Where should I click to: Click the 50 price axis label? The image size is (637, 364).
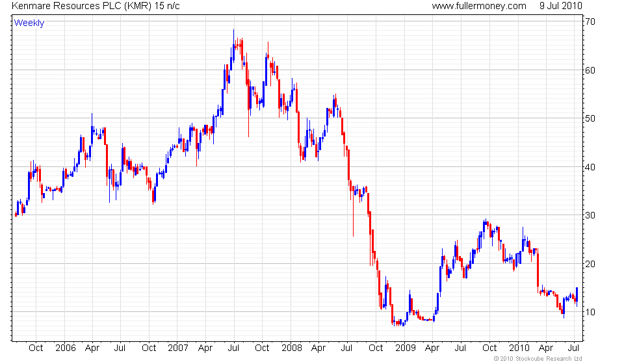(590, 118)
